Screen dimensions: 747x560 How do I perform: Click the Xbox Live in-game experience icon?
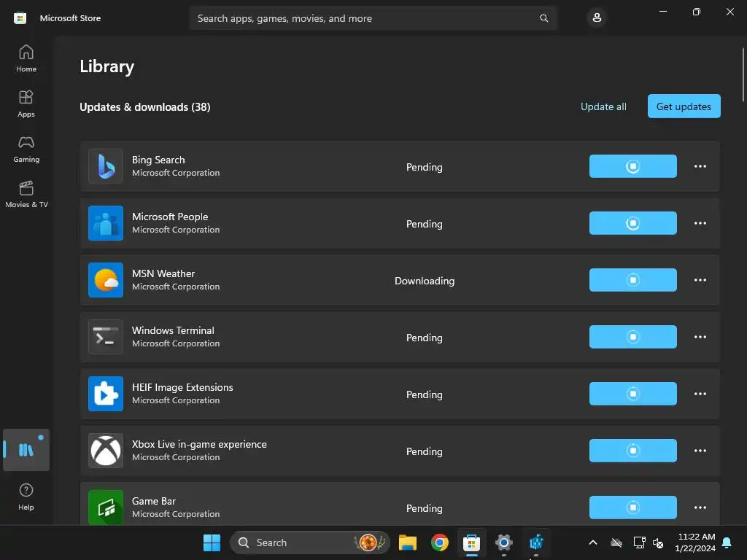pos(106,451)
